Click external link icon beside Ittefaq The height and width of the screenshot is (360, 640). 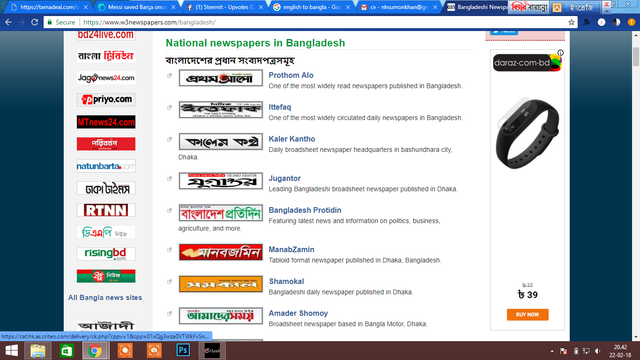click(x=169, y=107)
